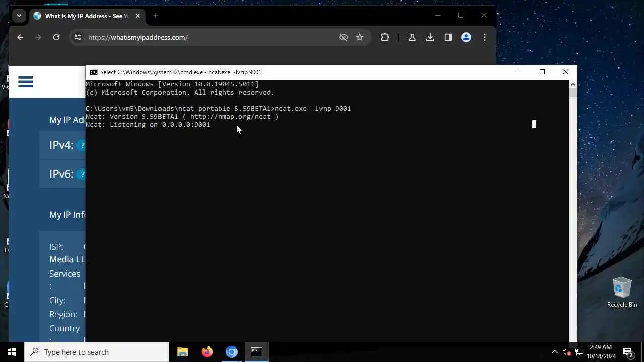The width and height of the screenshot is (644, 362).
Task: Select the What Is My IP Address tab
Action: pyautogui.click(x=86, y=16)
